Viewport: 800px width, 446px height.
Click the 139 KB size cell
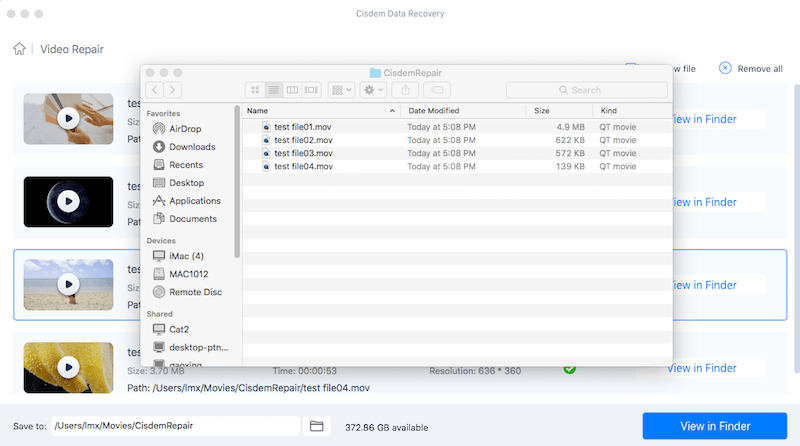click(x=570, y=167)
